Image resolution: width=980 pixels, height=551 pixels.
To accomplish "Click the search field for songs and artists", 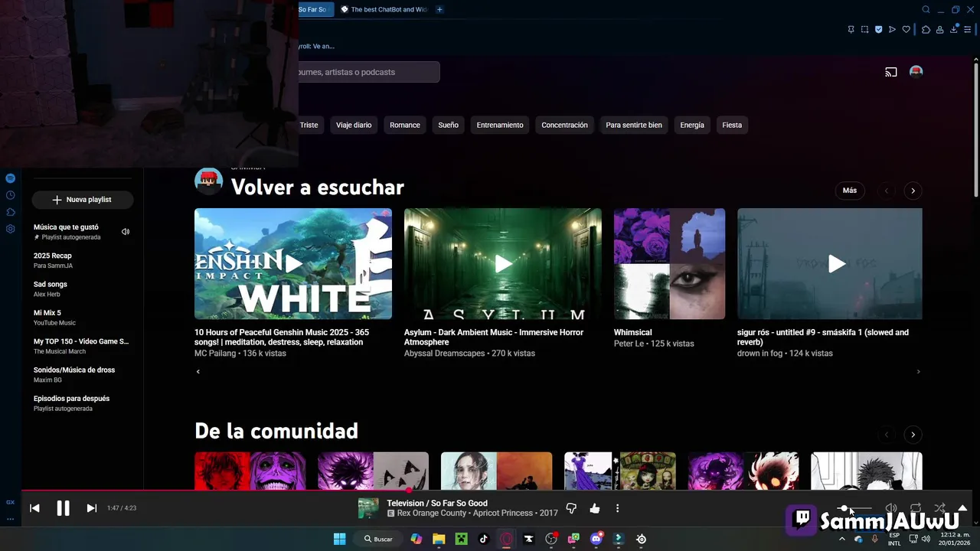I will [369, 72].
